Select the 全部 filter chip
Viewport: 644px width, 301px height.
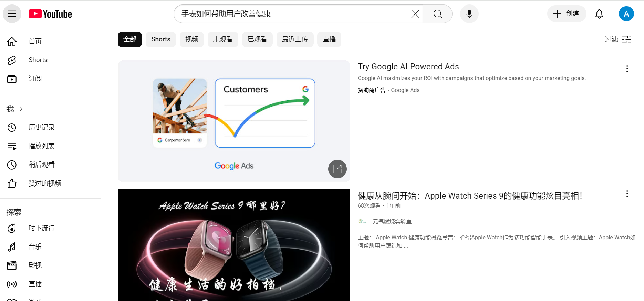pyautogui.click(x=130, y=39)
